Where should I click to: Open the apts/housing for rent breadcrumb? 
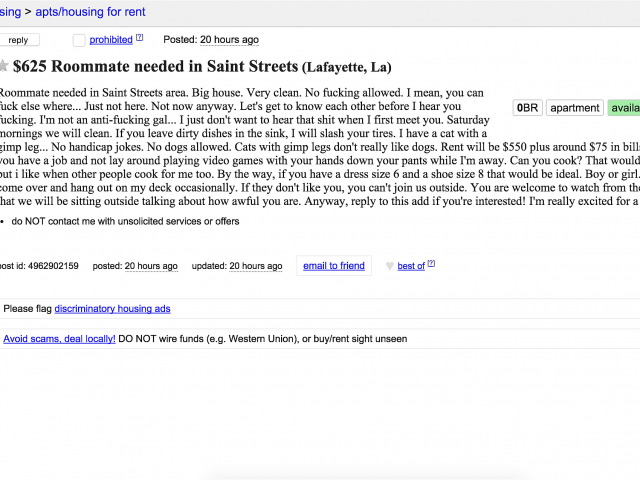90,12
